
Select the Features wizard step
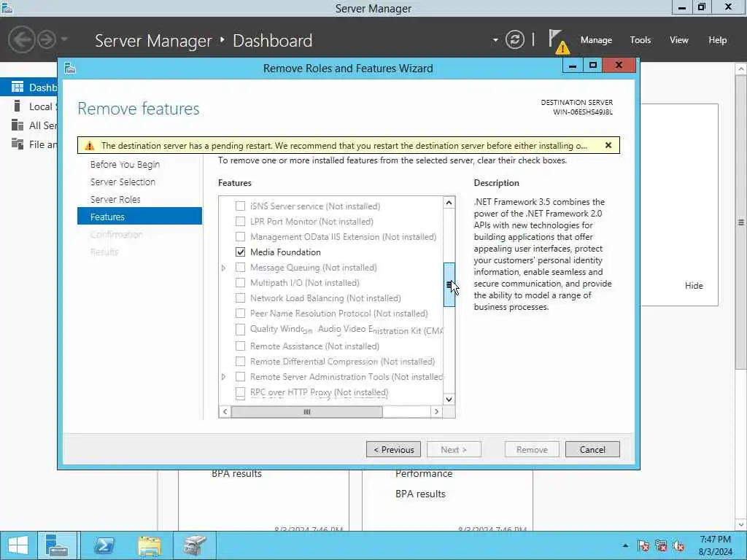coord(139,216)
